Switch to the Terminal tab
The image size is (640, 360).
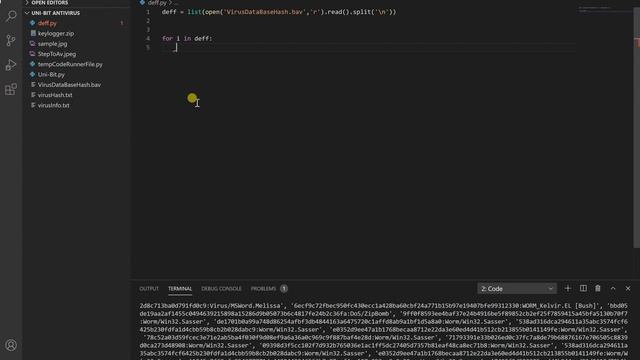pyautogui.click(x=180, y=289)
